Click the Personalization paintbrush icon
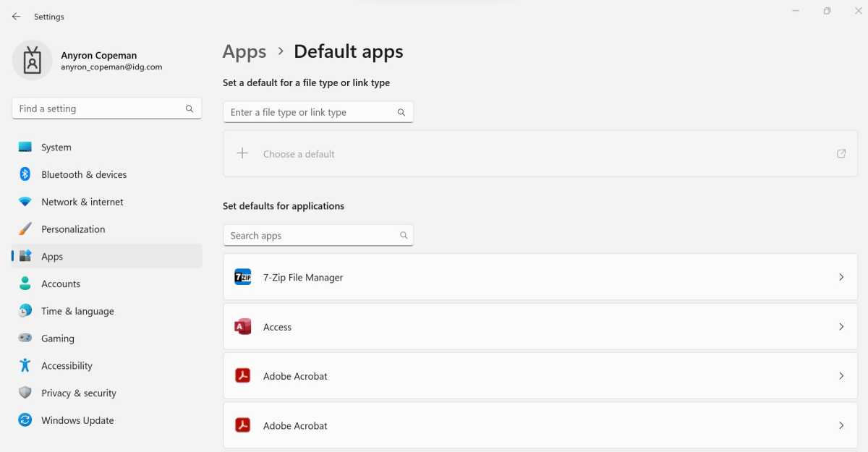Screen dimensions: 868x452 (25, 229)
